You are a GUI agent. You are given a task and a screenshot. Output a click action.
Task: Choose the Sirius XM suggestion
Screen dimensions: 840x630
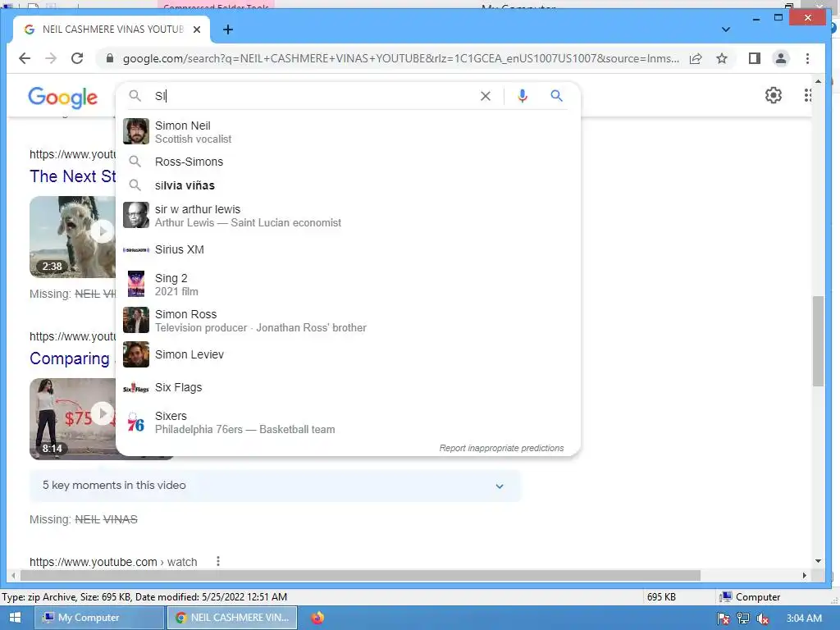click(348, 249)
